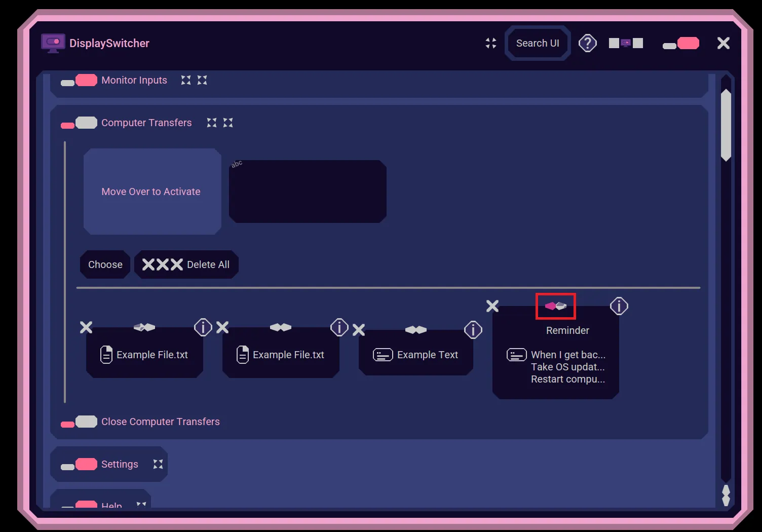Click file icon in second Example File.txt card

point(243,355)
